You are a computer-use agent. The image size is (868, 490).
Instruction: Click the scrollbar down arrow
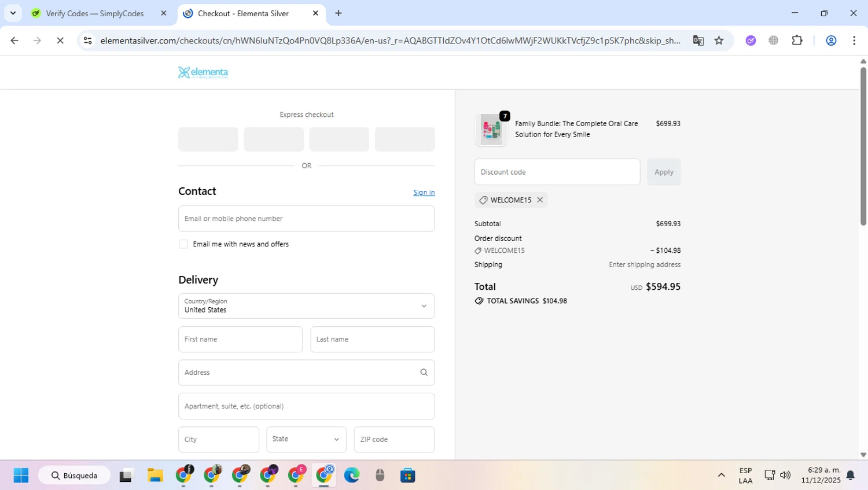(x=863, y=455)
